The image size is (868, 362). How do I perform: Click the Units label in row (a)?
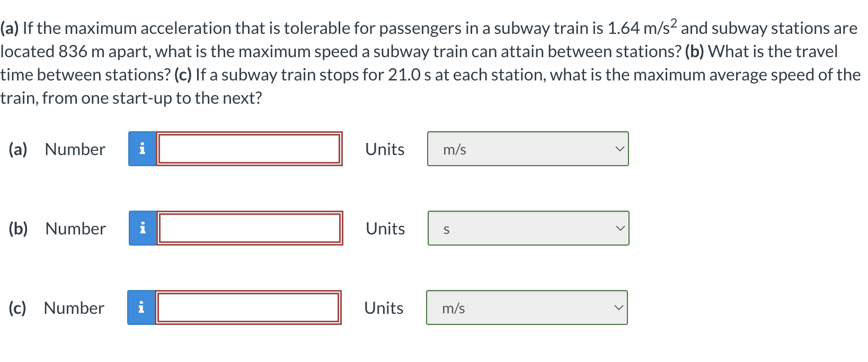point(385,149)
